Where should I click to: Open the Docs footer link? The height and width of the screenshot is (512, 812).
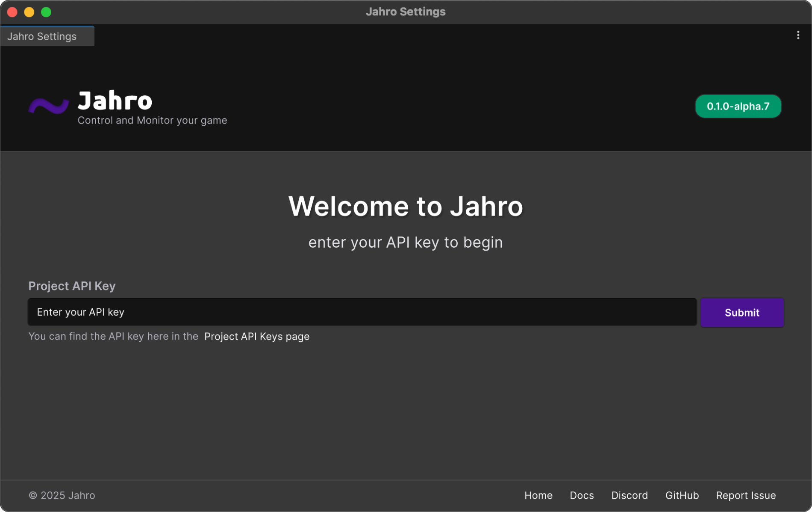click(x=582, y=495)
